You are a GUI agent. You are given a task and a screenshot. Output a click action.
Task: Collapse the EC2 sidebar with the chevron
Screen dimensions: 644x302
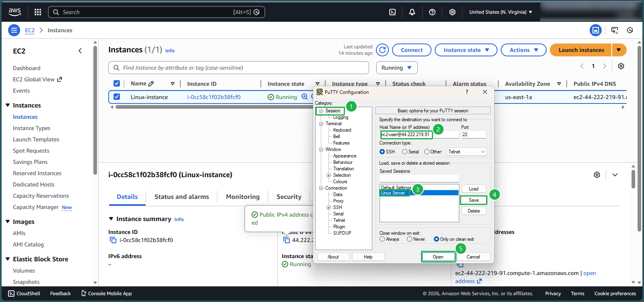[80, 51]
